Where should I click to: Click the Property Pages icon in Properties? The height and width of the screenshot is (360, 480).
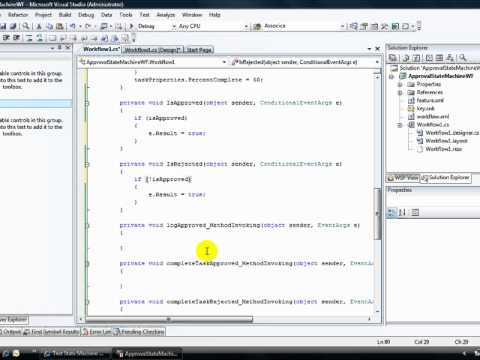pos(415,212)
